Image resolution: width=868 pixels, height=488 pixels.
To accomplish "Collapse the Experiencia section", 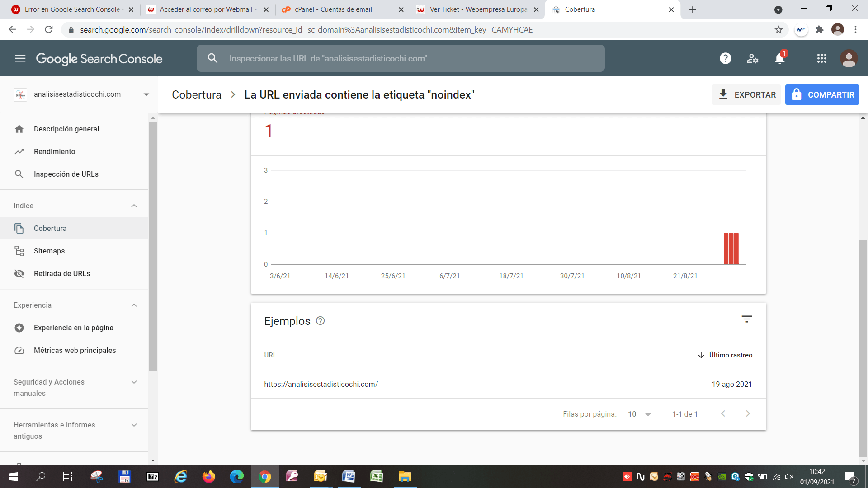I will point(134,305).
